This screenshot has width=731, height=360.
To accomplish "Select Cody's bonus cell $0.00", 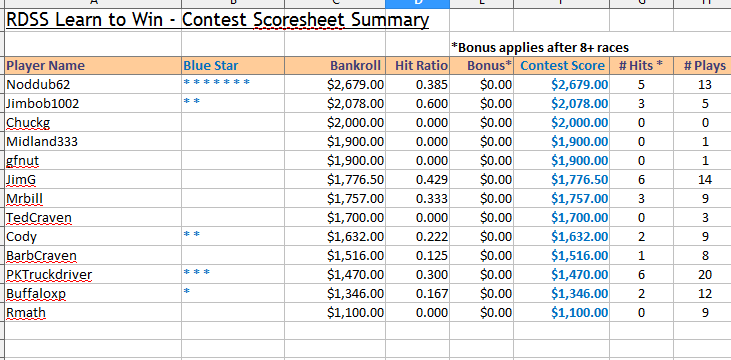I will [482, 237].
